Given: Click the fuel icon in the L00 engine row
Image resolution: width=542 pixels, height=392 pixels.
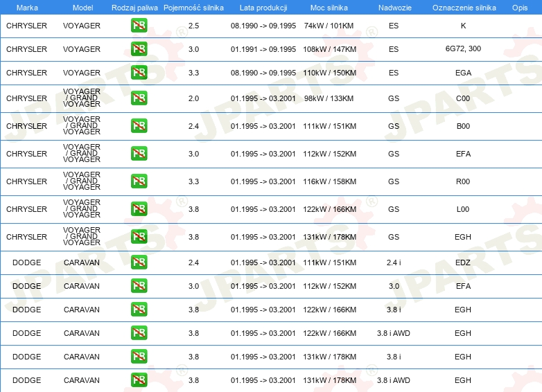Looking at the screenshot, I should click(x=139, y=209).
